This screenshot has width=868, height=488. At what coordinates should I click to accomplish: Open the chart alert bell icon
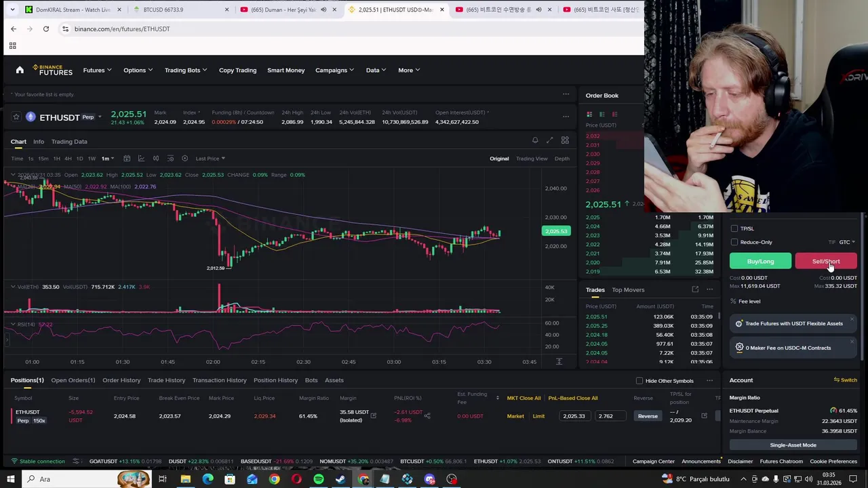535,140
